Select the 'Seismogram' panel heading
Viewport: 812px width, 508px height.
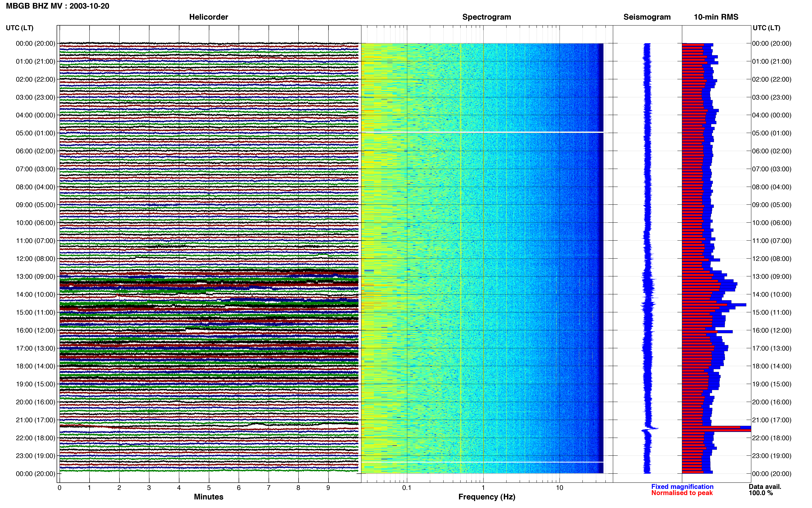[x=647, y=17]
